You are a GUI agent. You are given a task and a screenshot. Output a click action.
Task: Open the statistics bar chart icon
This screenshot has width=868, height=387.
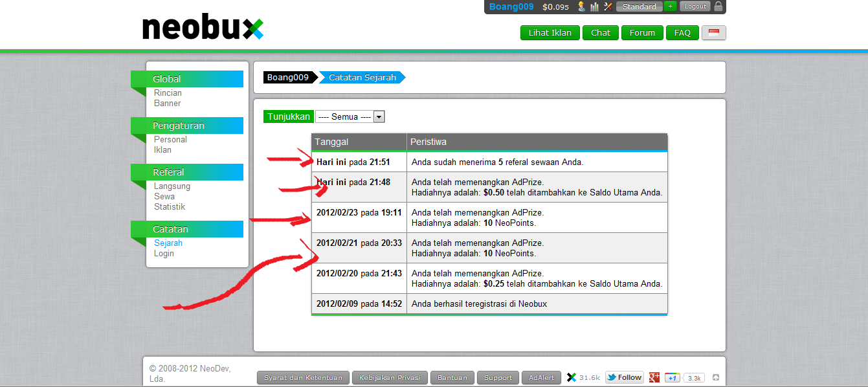point(594,6)
